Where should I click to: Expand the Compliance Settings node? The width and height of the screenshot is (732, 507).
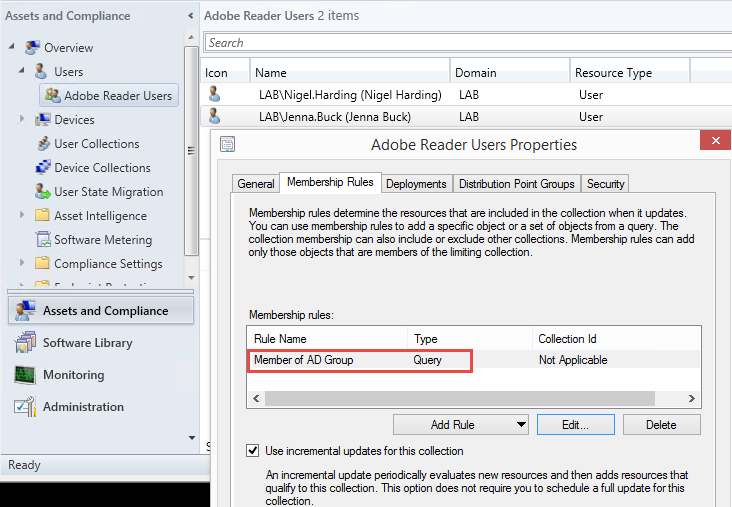pyautogui.click(x=21, y=263)
